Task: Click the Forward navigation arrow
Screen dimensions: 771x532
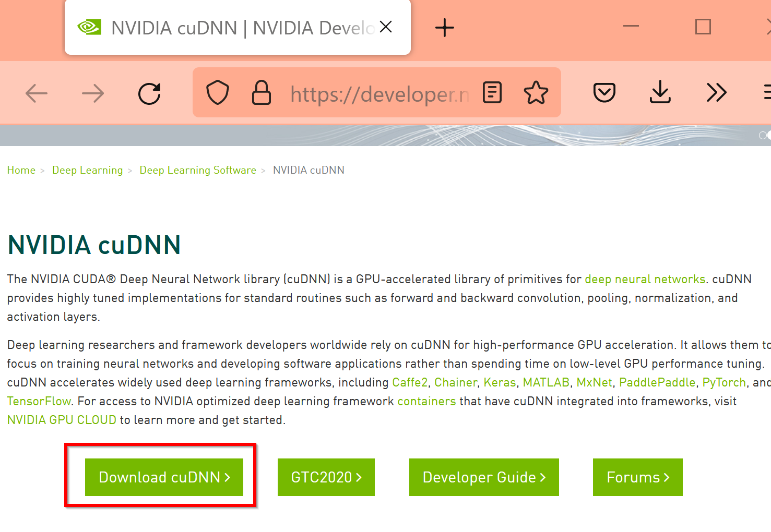Action: (93, 94)
